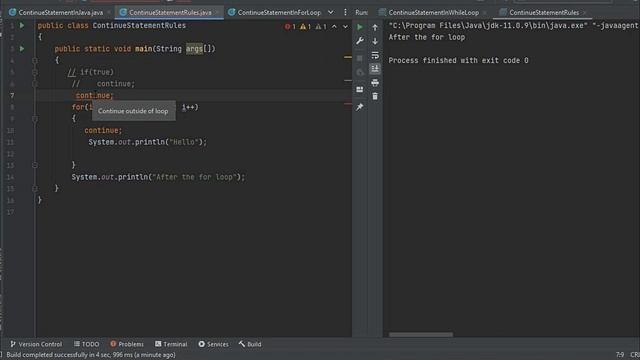640x360 pixels.
Task: Rerun the program with green play button
Action: 360,27
